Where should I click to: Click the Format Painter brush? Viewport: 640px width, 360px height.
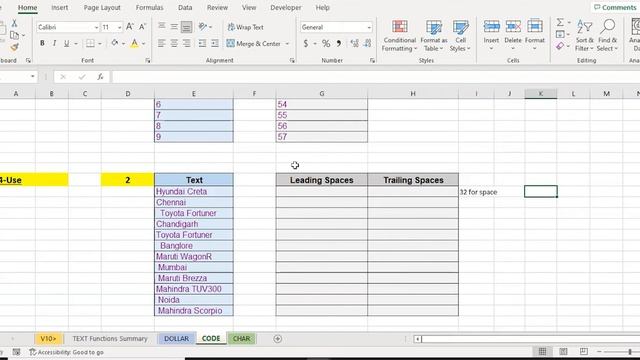pos(14,47)
